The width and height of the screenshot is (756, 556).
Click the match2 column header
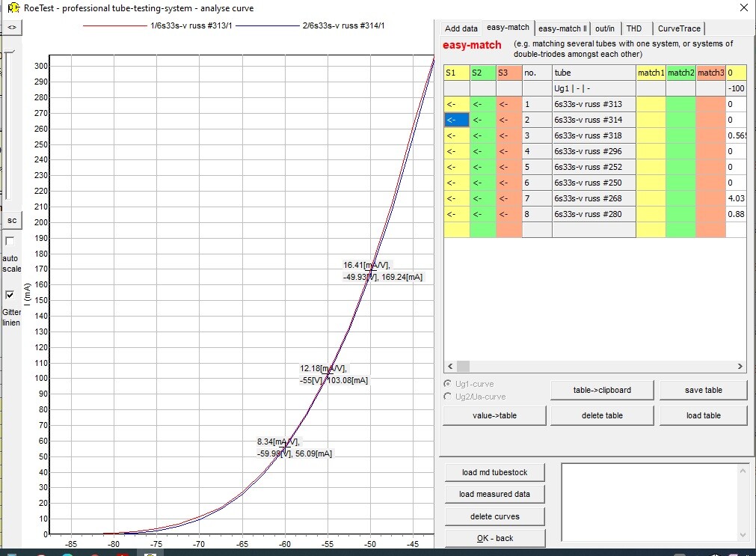click(x=680, y=73)
